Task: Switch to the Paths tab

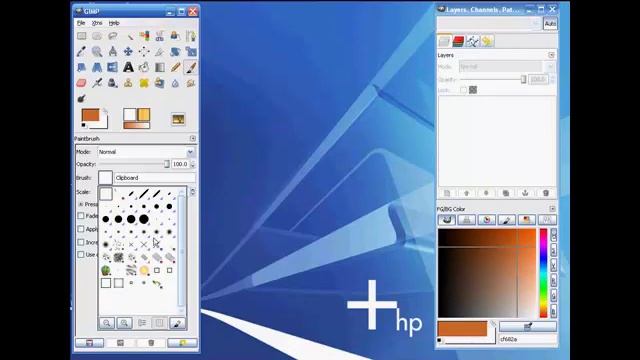Action: click(x=473, y=41)
